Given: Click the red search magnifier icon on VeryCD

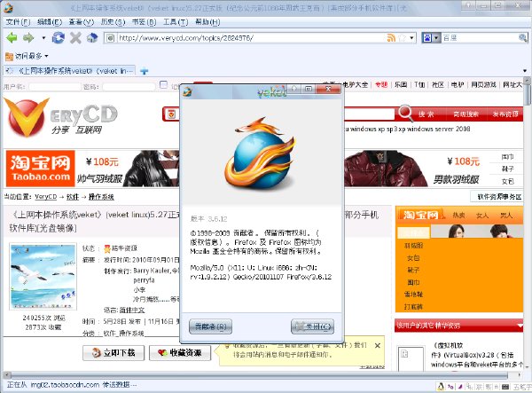Looking at the screenshot, I should [x=405, y=113].
